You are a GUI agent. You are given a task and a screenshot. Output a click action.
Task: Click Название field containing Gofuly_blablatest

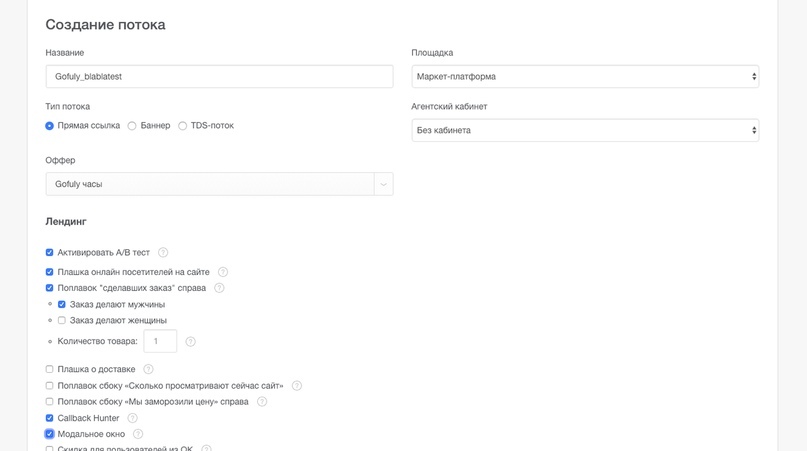click(219, 76)
